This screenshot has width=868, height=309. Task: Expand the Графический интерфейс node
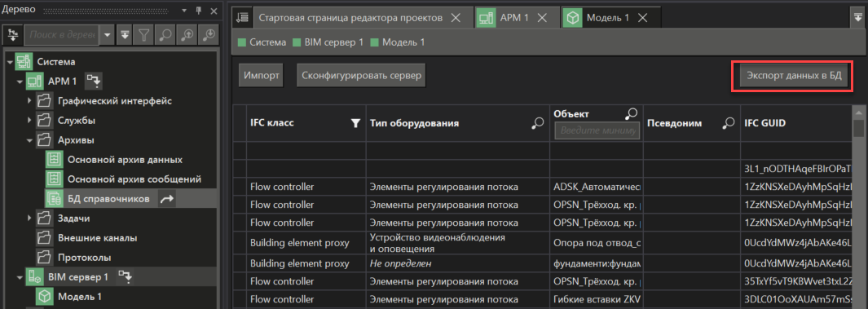click(x=29, y=101)
